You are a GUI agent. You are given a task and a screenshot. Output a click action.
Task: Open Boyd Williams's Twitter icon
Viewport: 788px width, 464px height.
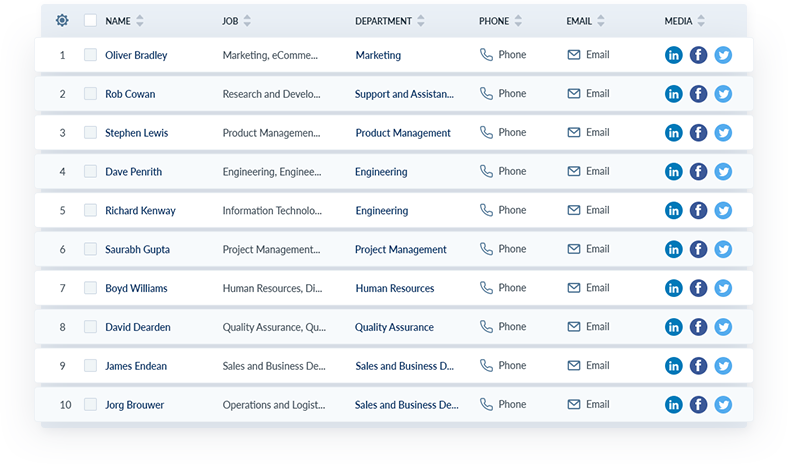(723, 288)
